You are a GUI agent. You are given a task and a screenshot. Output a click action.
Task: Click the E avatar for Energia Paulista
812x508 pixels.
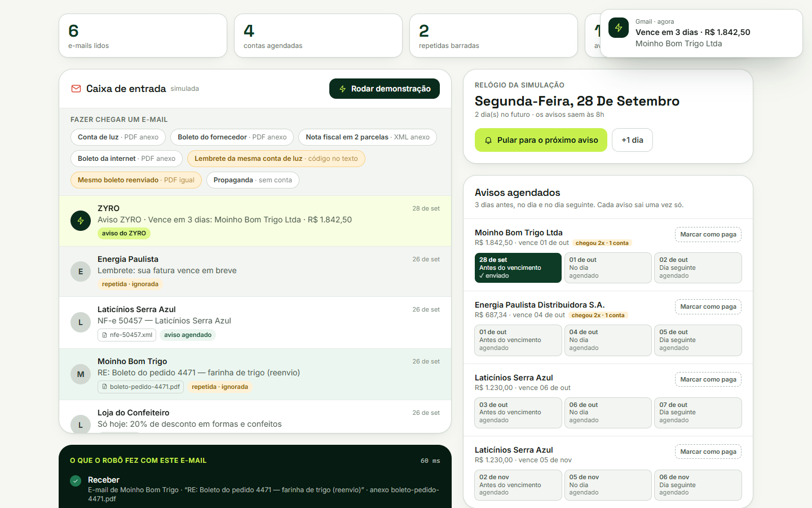[81, 271]
